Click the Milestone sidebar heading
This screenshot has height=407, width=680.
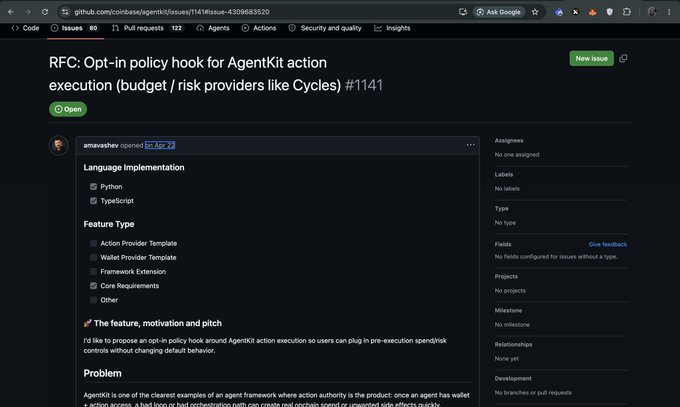[x=508, y=311]
